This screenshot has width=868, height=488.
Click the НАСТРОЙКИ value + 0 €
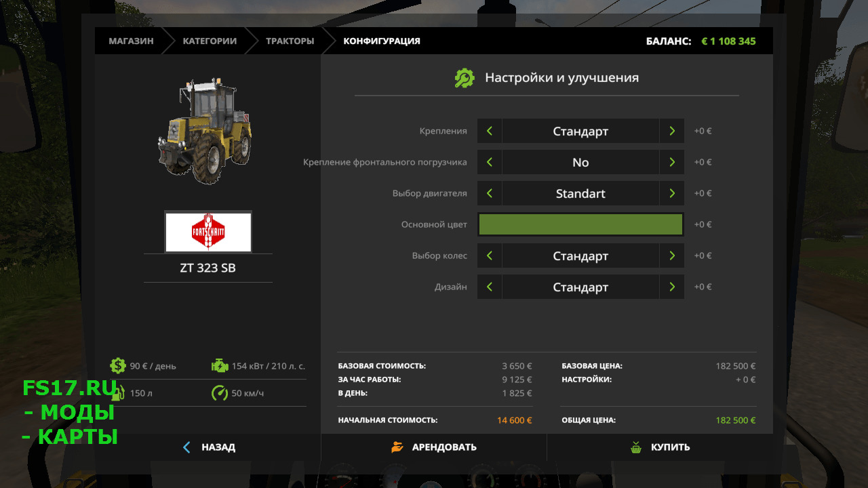[x=746, y=380]
